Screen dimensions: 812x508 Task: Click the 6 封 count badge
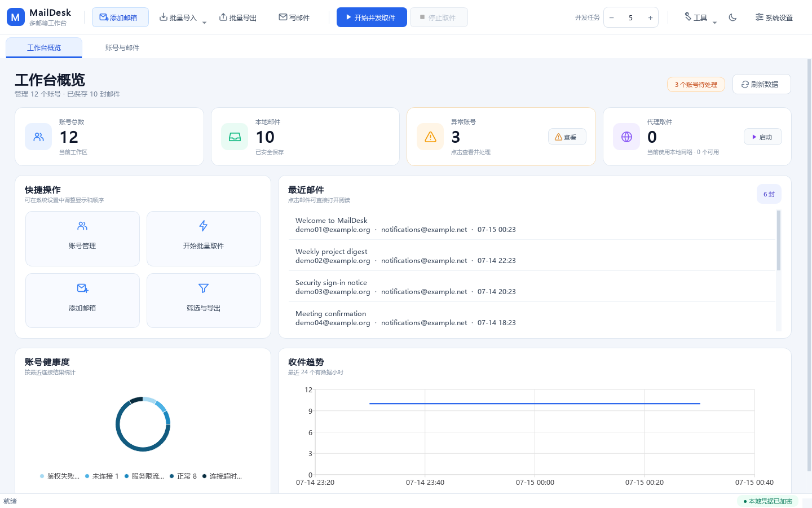(769, 194)
